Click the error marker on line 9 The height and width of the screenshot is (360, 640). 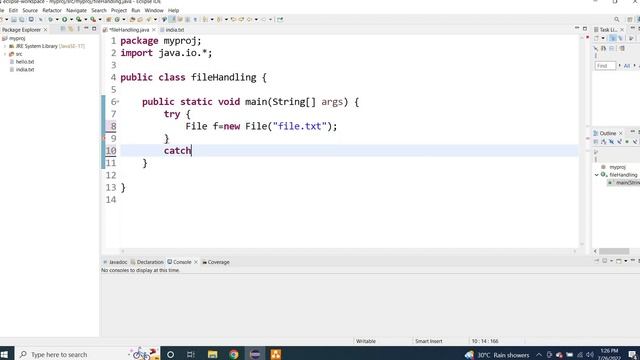[x=103, y=138]
